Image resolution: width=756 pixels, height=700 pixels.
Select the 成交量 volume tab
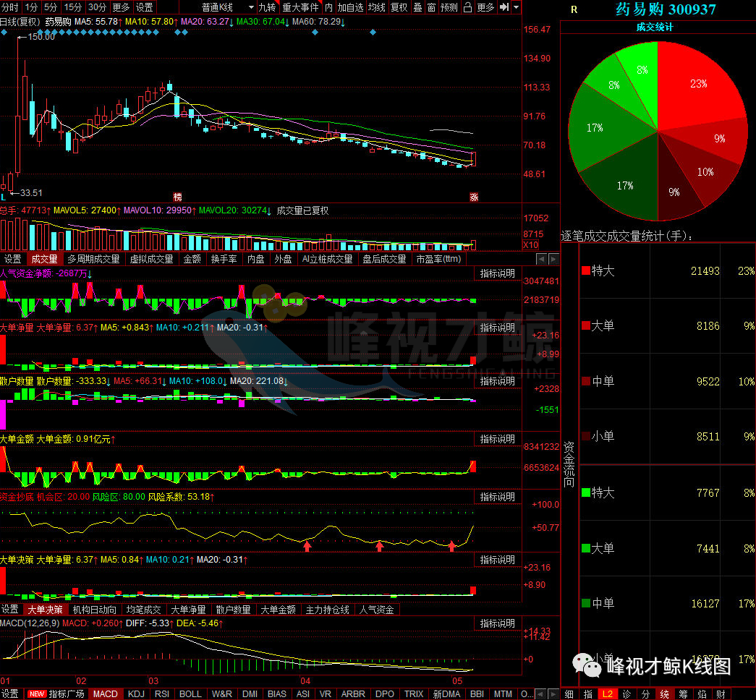(x=44, y=260)
